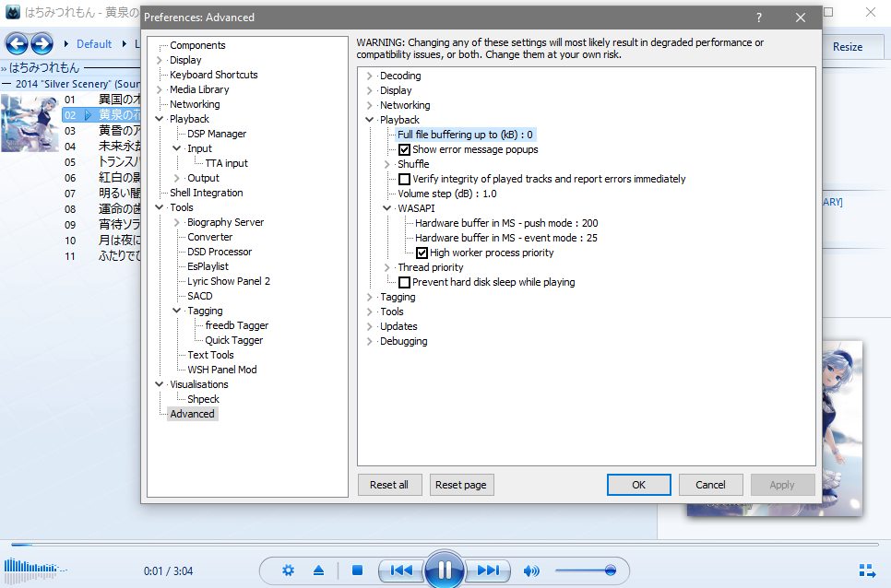This screenshot has width=891, height=588.
Task: Select Components in preferences tree
Action: coord(197,45)
